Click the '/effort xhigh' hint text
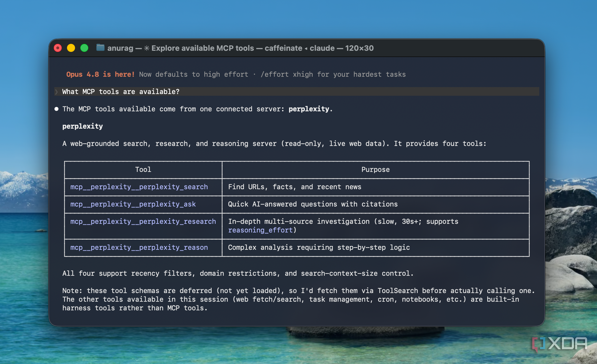 click(287, 74)
